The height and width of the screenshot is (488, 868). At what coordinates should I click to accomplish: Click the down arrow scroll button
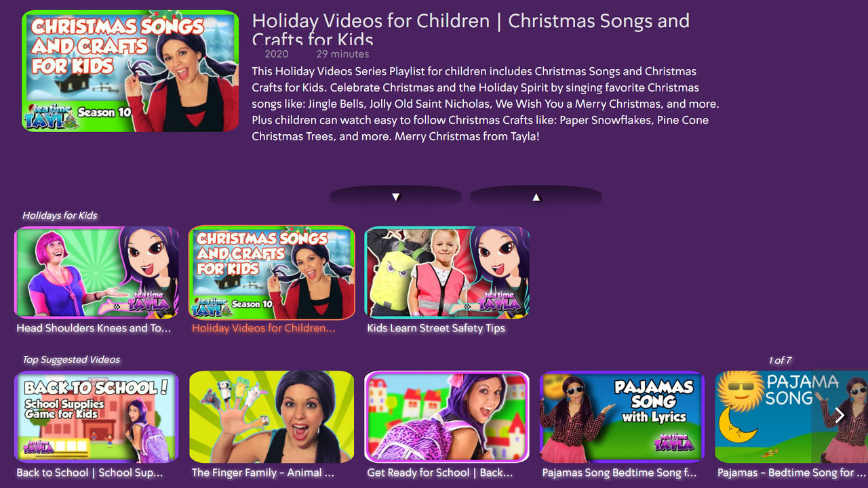pyautogui.click(x=395, y=197)
